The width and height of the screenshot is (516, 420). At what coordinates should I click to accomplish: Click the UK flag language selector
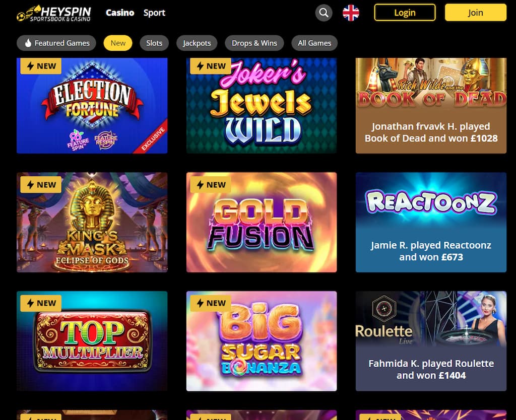click(351, 13)
